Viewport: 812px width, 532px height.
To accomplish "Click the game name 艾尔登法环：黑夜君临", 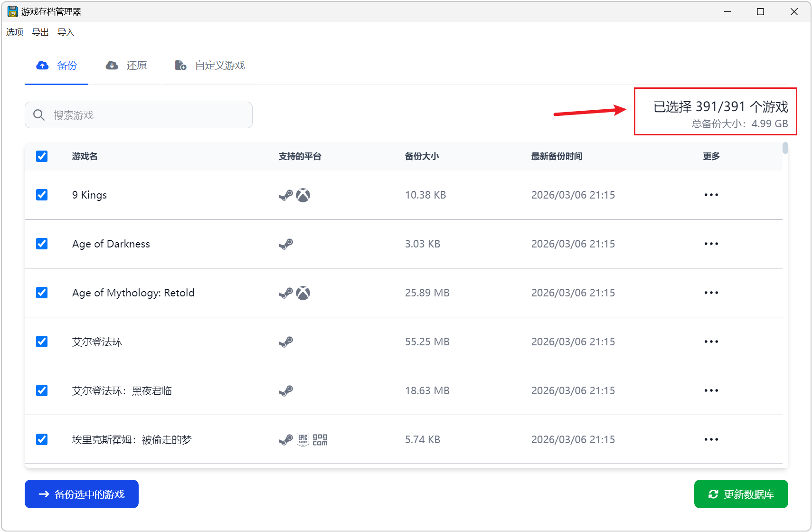I will 122,391.
